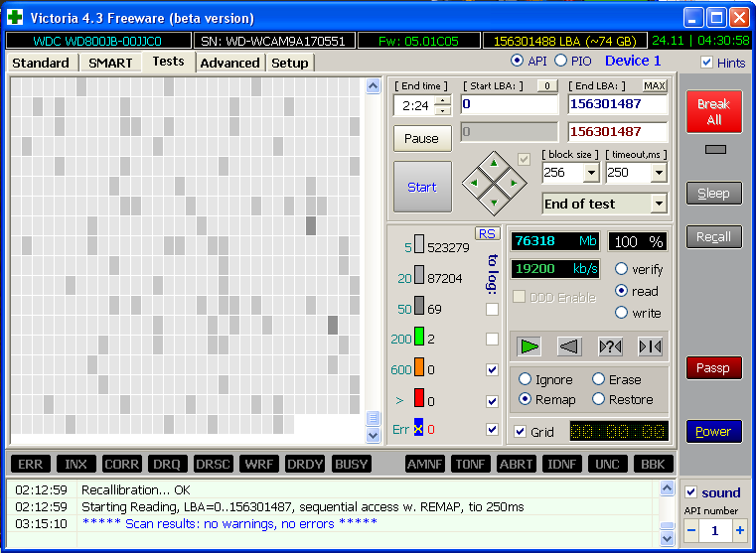The image size is (756, 553).
Task: Click the random seek test button
Action: tap(610, 346)
